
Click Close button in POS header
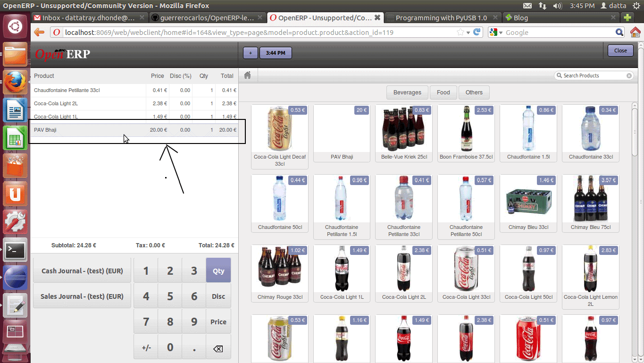click(x=620, y=51)
